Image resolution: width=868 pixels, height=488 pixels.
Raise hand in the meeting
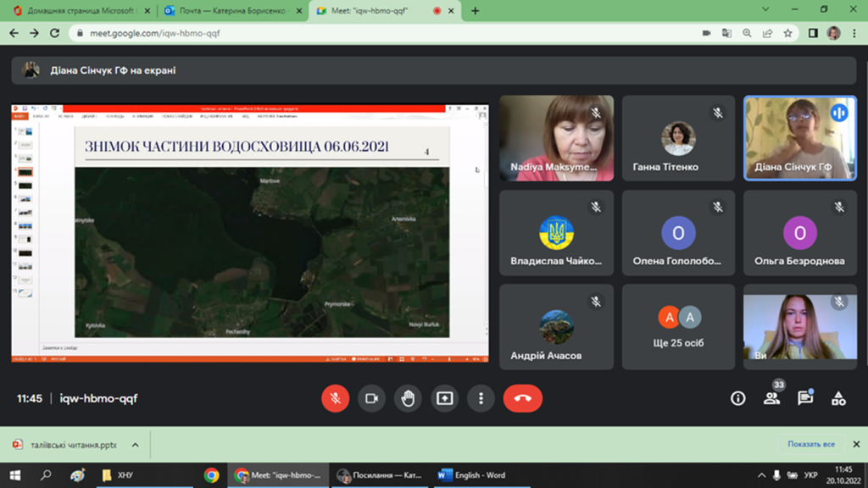[408, 398]
